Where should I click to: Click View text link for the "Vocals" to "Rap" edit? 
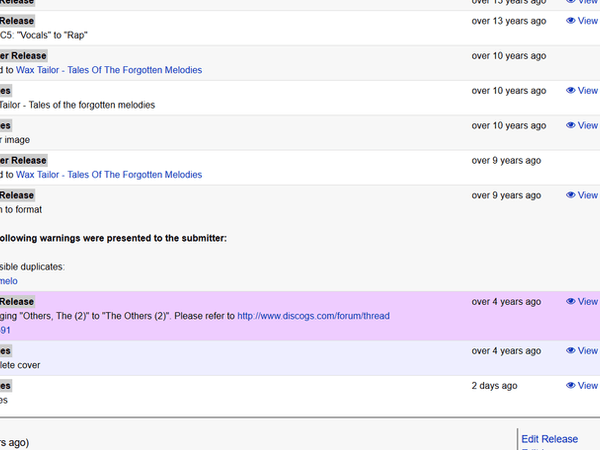[x=588, y=21]
